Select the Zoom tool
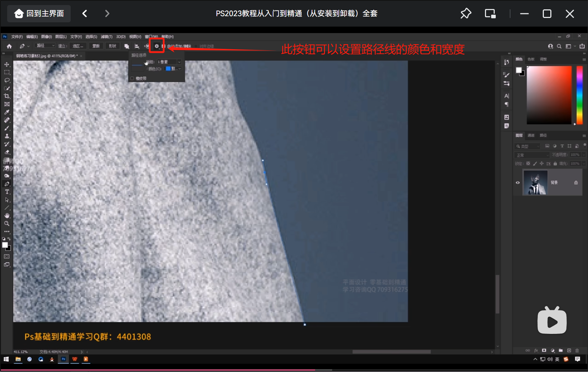The image size is (588, 372). pos(7,224)
